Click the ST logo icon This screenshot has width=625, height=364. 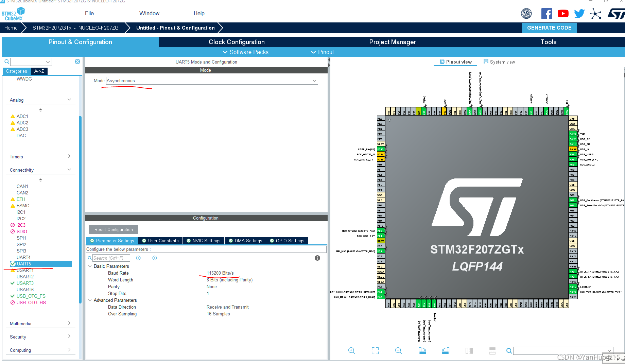[616, 14]
